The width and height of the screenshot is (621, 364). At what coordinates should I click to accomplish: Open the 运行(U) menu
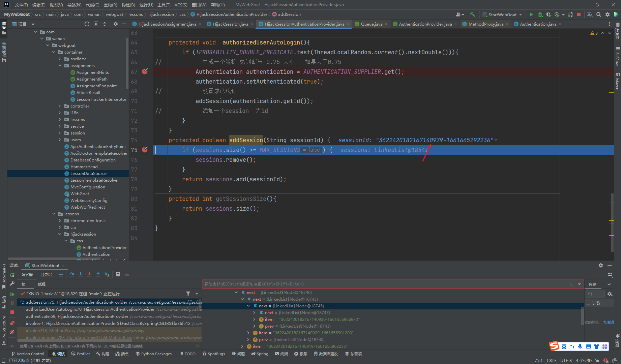click(x=146, y=5)
